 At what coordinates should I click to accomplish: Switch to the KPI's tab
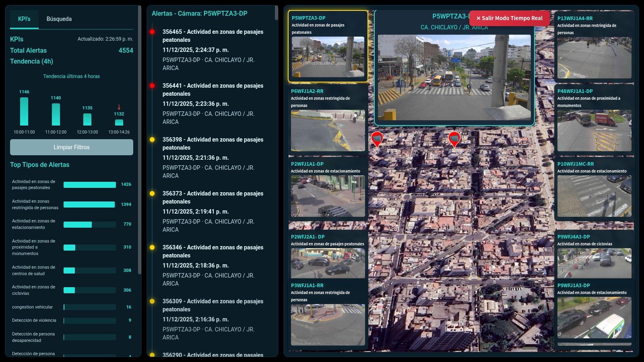(x=24, y=18)
